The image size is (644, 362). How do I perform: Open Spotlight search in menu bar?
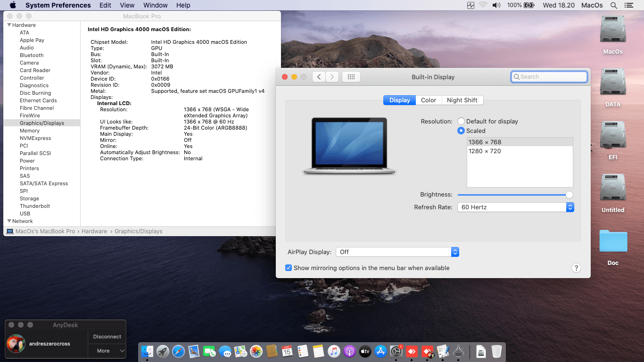point(614,5)
